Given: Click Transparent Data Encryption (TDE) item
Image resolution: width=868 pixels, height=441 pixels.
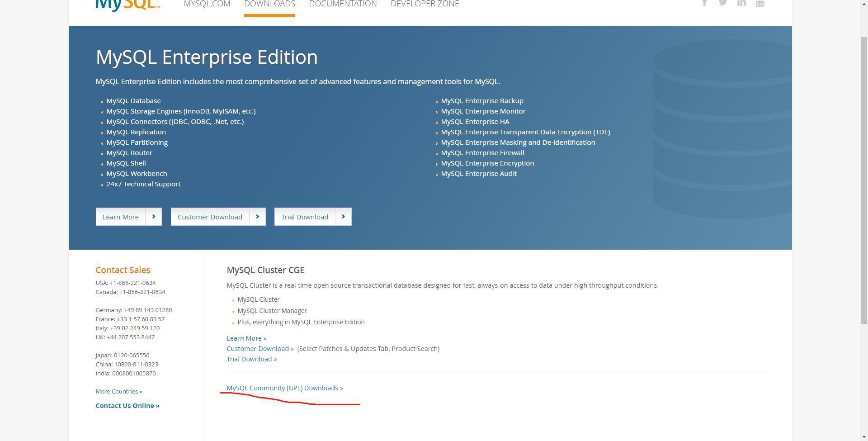Looking at the screenshot, I should coord(525,132).
